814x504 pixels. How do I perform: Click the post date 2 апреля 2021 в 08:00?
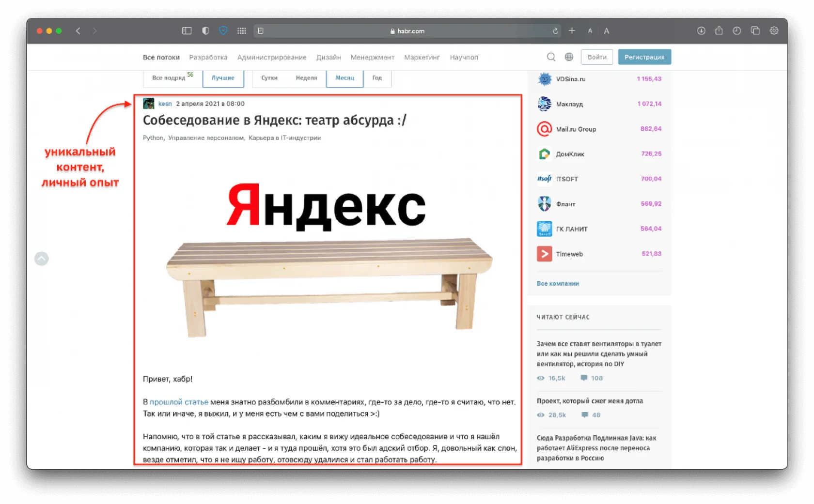210,104
